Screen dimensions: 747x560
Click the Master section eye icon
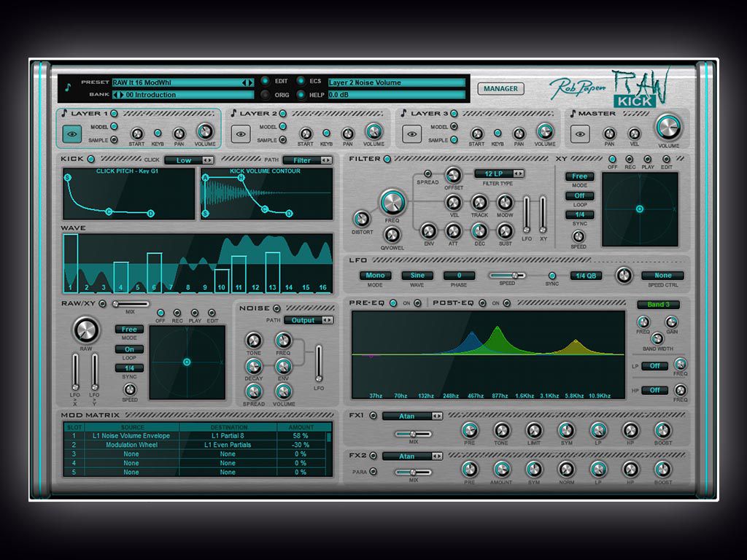point(580,134)
